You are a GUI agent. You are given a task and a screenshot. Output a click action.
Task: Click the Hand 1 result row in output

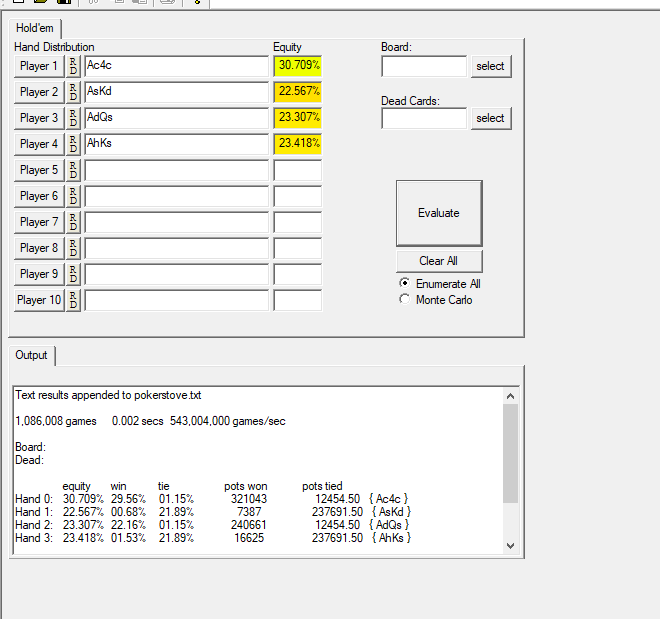coord(213,512)
